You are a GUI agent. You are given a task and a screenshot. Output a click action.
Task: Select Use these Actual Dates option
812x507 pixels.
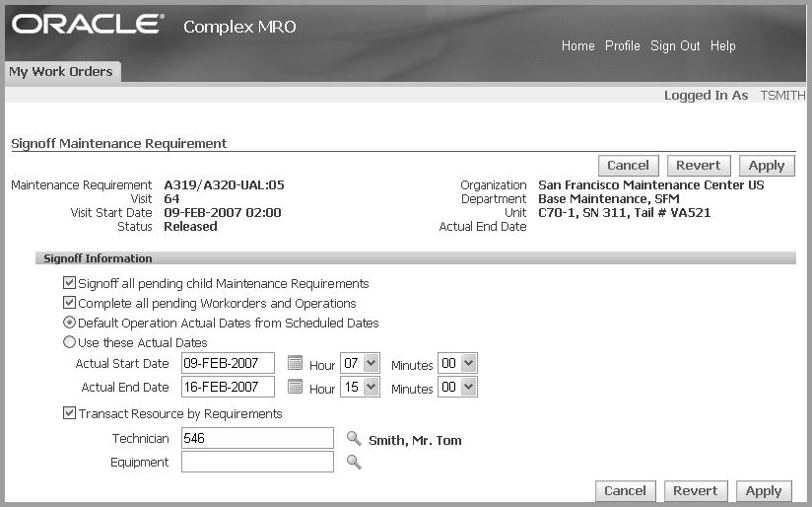(x=69, y=342)
